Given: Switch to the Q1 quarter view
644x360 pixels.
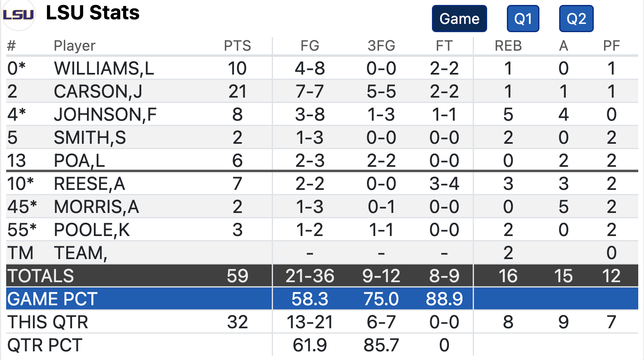Looking at the screenshot, I should [x=523, y=18].
